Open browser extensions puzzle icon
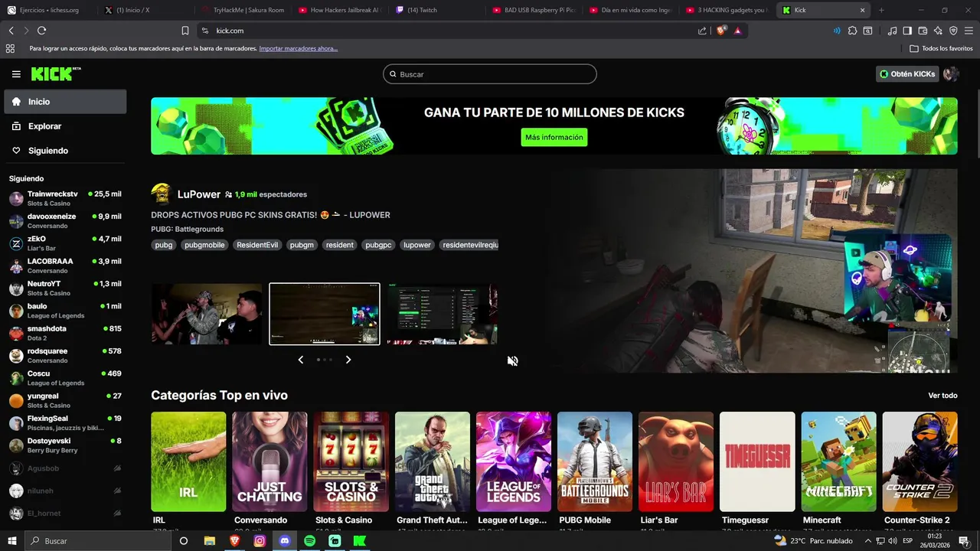Screen dimensions: 980x551 click(x=852, y=31)
